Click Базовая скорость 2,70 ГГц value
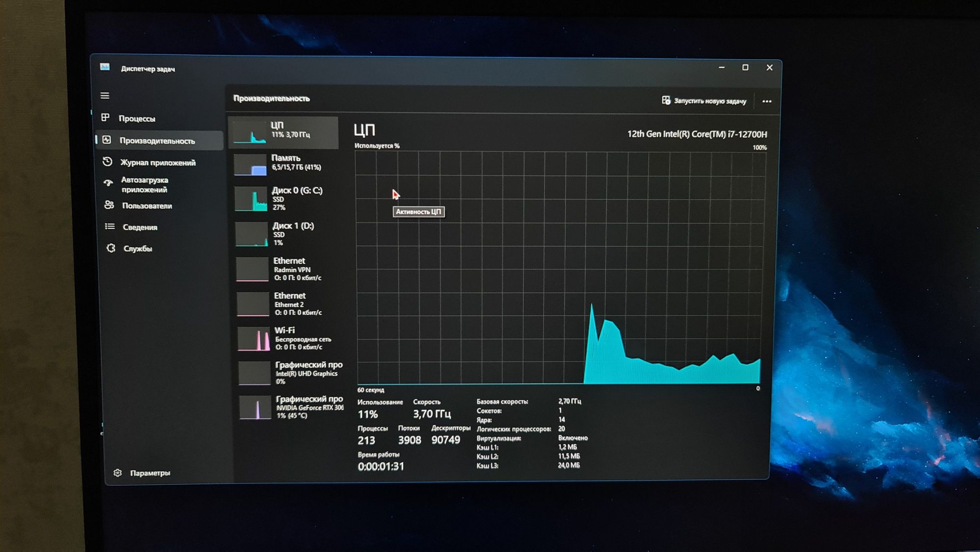Viewport: 980px width, 552px height. pyautogui.click(x=570, y=401)
